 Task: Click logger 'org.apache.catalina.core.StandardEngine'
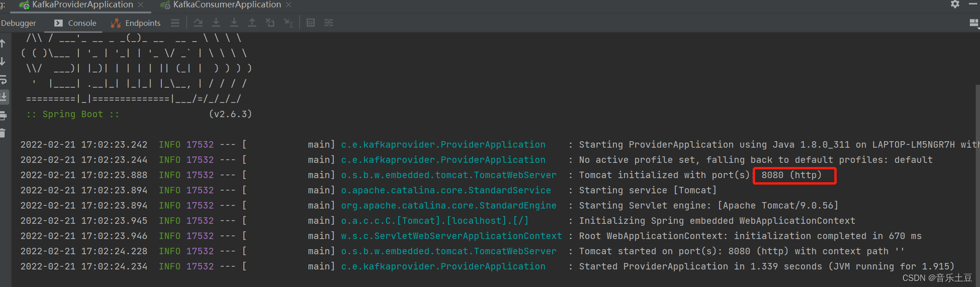(x=449, y=205)
